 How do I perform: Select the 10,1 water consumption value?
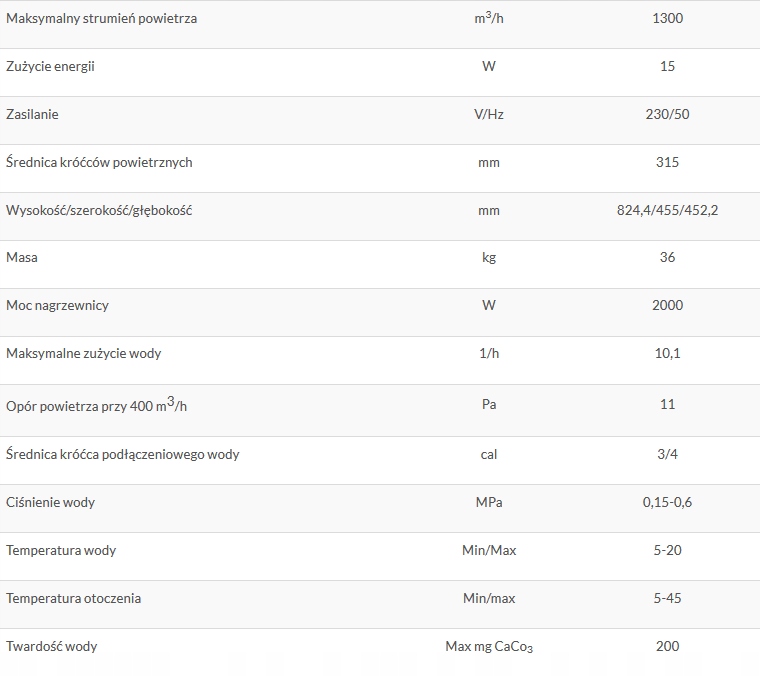667,353
